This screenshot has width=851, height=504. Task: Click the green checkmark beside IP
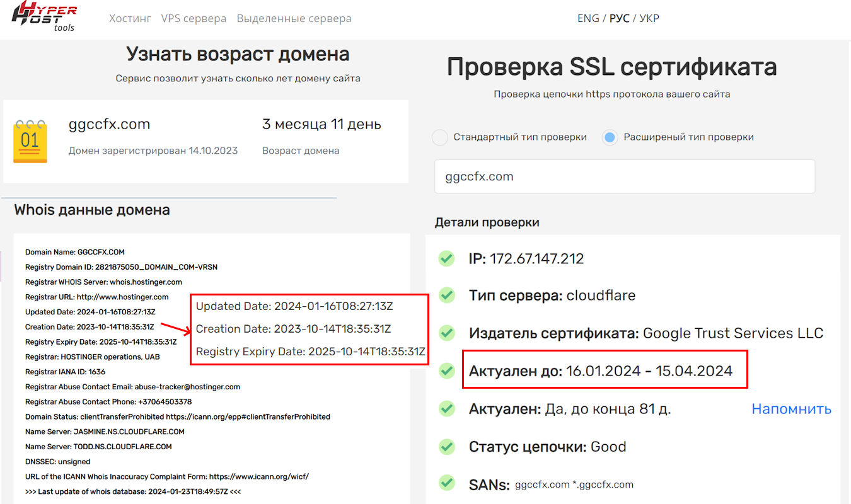[447, 258]
